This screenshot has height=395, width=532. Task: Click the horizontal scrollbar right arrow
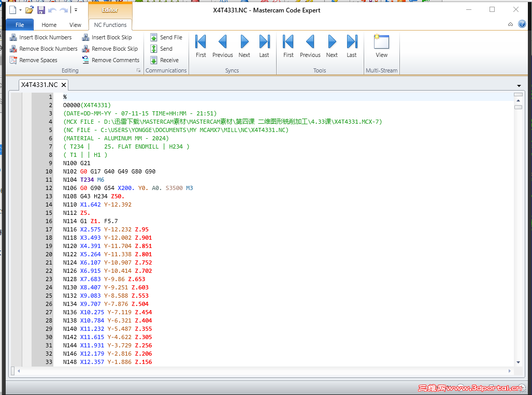tap(510, 371)
